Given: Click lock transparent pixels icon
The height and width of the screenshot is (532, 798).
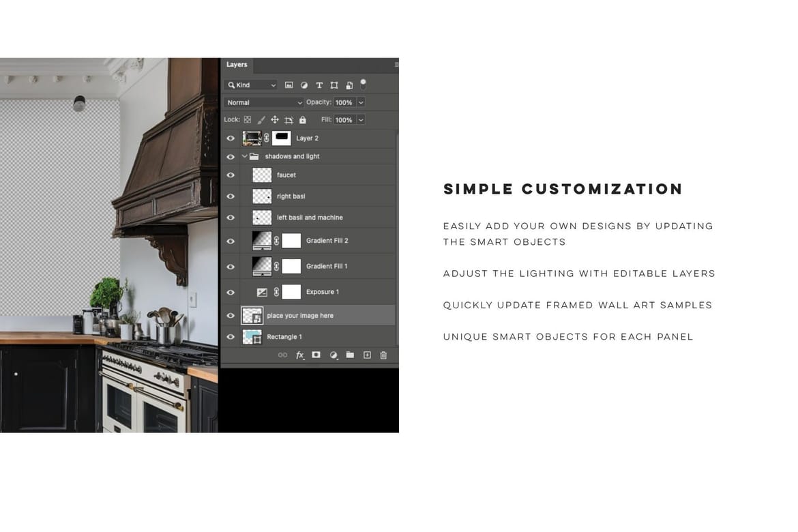Looking at the screenshot, I should pos(248,119).
